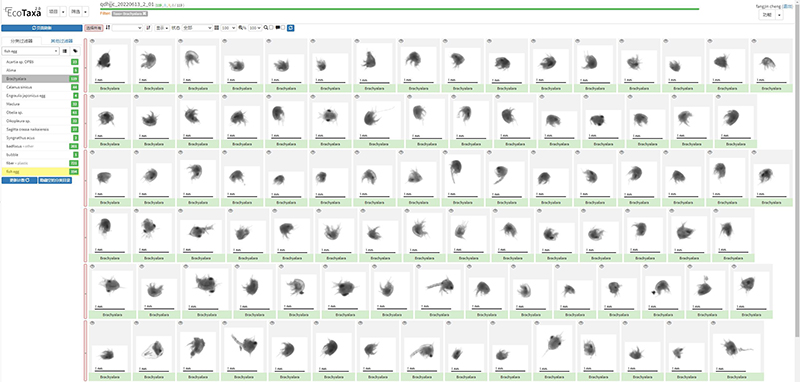This screenshot has width=800, height=382.
Task: Toggle the checkbox beside the magnifier icon
Action: [x=271, y=28]
